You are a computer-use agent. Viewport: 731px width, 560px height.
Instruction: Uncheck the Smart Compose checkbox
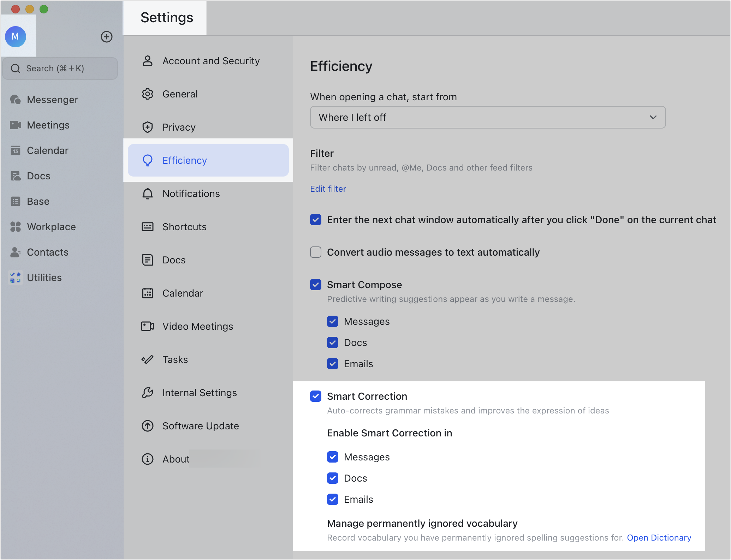[x=316, y=285]
